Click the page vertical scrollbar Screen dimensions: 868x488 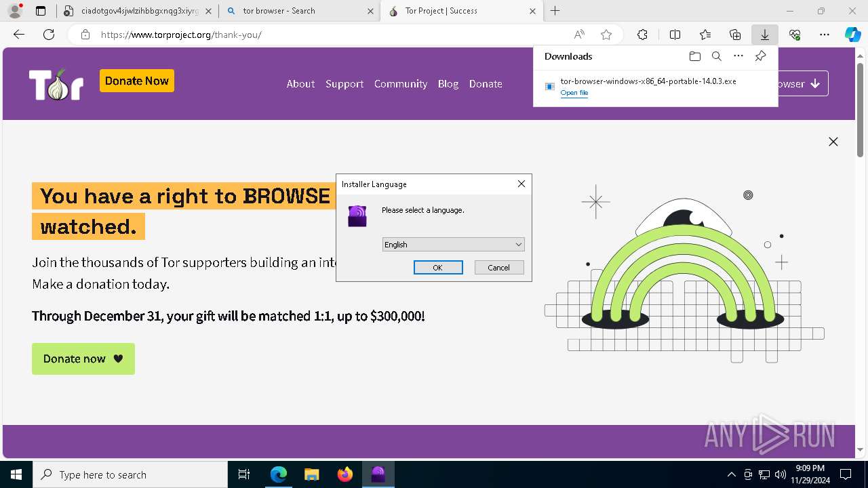point(861,108)
